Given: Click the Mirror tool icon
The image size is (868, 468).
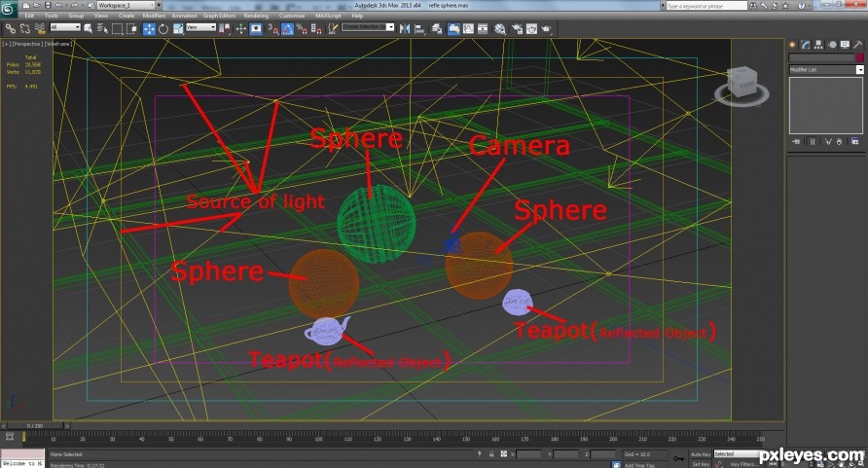Looking at the screenshot, I should [x=405, y=29].
